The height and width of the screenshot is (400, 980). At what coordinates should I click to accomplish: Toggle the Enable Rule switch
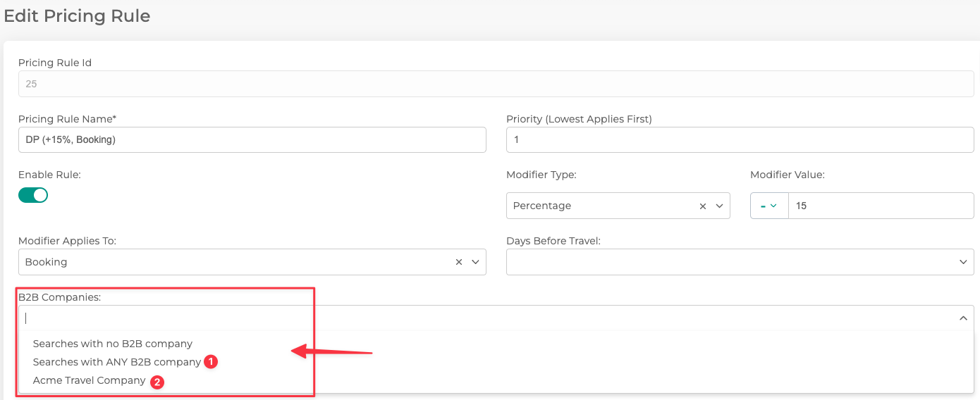pyautogui.click(x=33, y=195)
